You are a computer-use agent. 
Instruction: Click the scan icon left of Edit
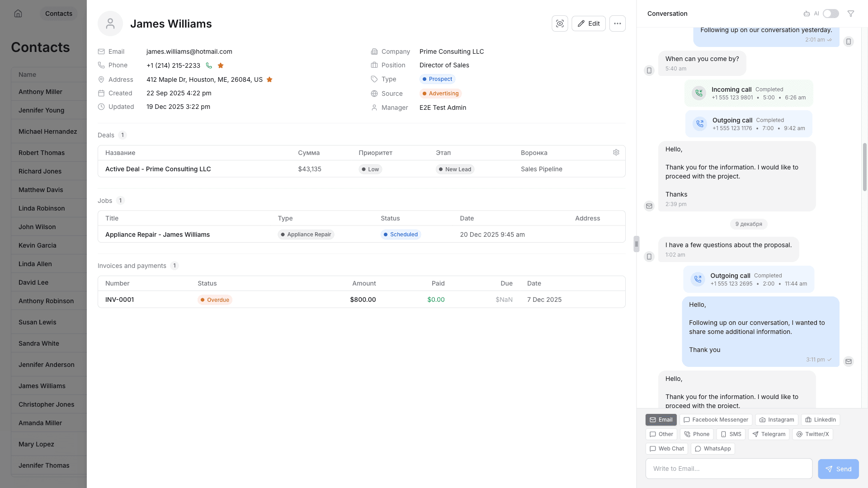(560, 23)
